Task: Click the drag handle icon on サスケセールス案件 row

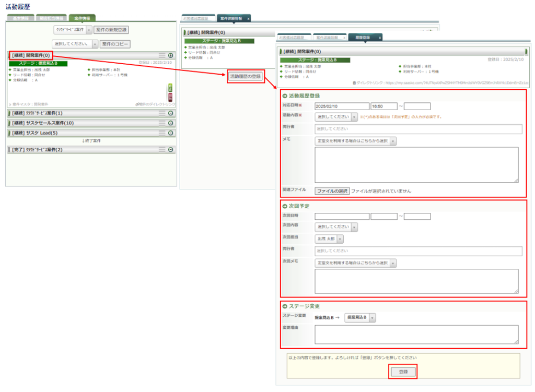Action: coord(162,123)
